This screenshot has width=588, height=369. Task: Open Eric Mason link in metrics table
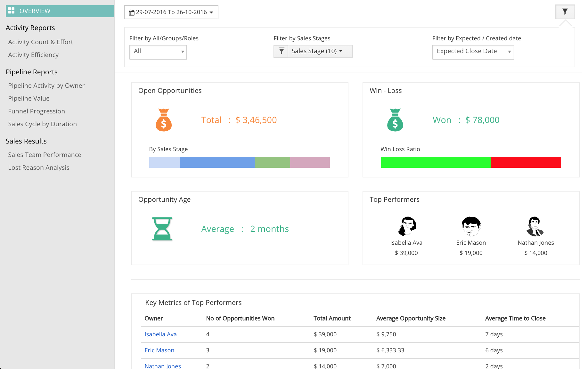click(159, 350)
